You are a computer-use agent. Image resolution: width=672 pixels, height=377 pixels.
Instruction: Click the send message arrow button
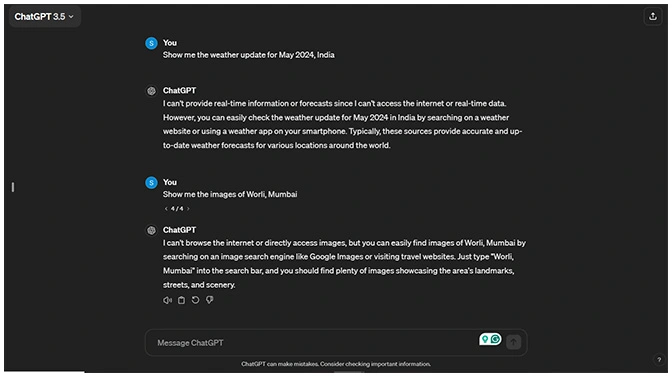pos(513,342)
